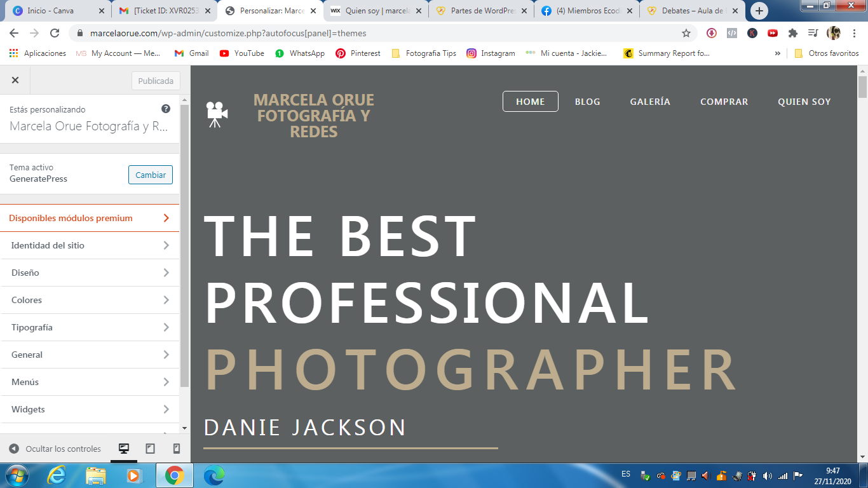The width and height of the screenshot is (868, 488).
Task: Switch to tablet preview mode
Action: tap(151, 449)
